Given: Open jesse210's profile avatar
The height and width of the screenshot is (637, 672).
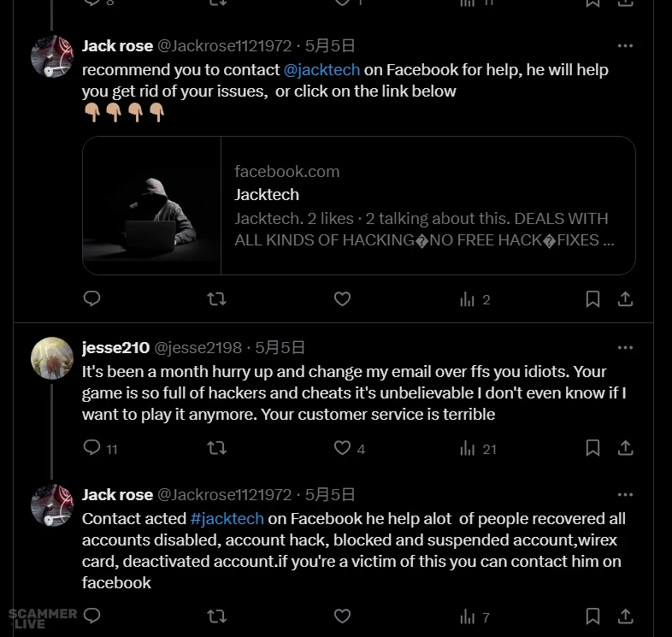Looking at the screenshot, I should [51, 358].
